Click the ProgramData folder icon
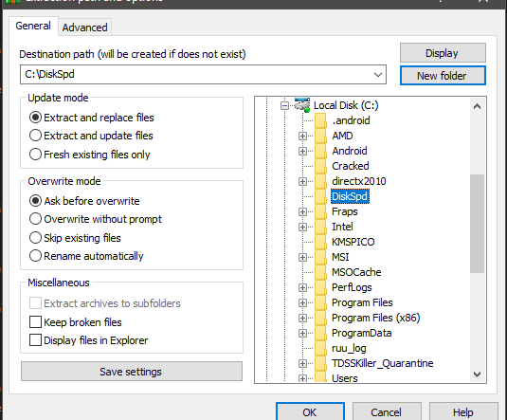The width and height of the screenshot is (507, 420). pos(320,334)
